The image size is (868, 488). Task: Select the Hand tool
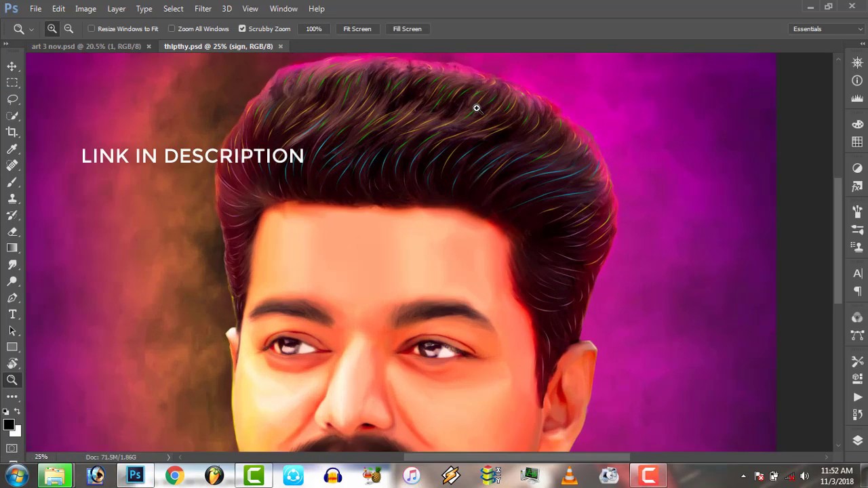point(12,364)
